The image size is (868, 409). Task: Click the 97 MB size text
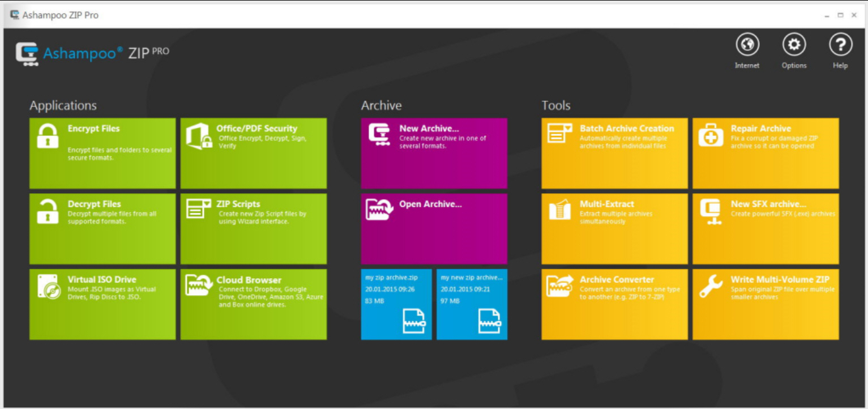click(450, 301)
